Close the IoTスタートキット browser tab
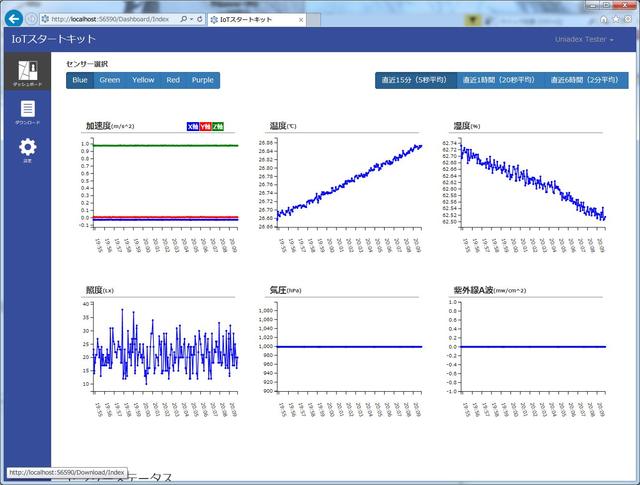 [x=301, y=20]
